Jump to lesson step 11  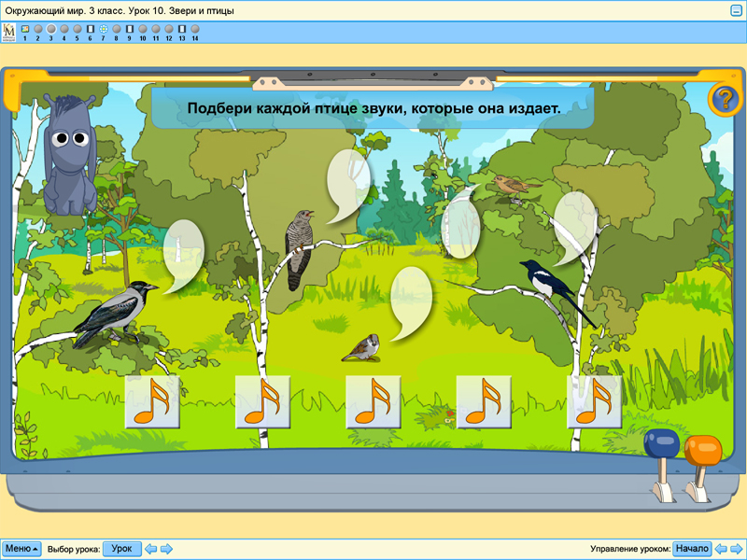coord(156,29)
